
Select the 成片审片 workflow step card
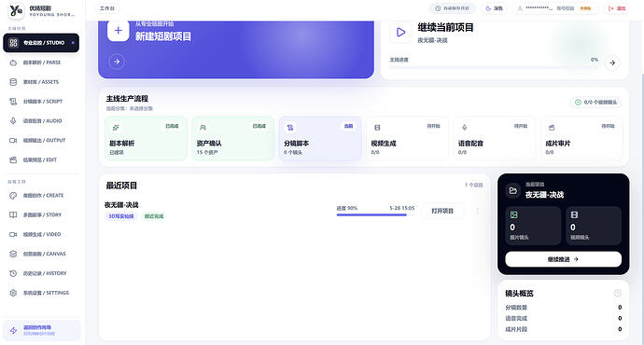[x=581, y=138]
